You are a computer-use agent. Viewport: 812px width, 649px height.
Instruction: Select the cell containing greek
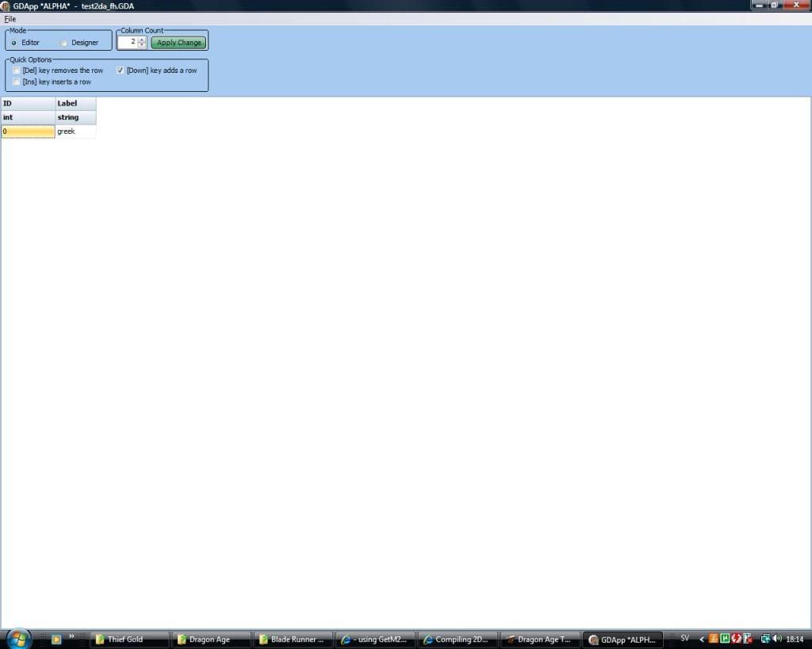click(x=75, y=132)
